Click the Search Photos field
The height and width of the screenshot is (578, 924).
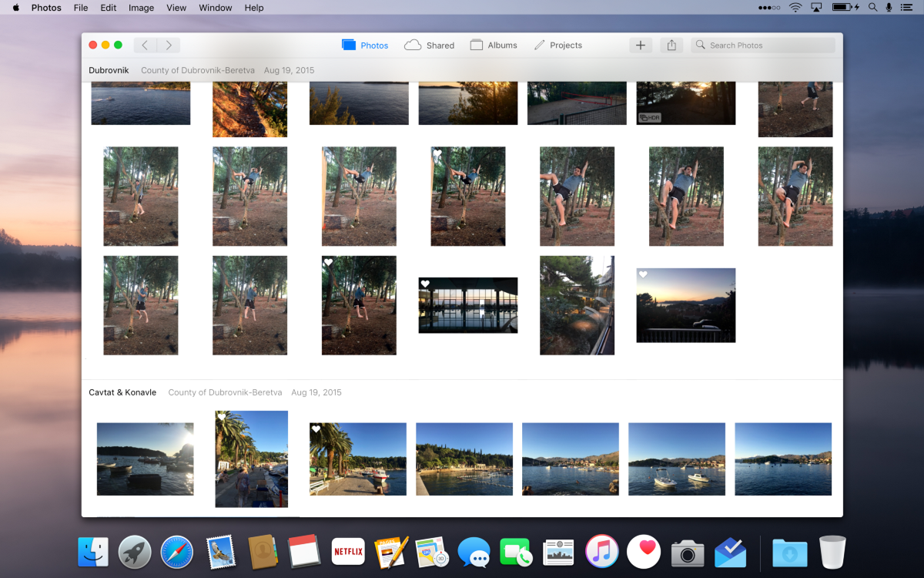[762, 45]
